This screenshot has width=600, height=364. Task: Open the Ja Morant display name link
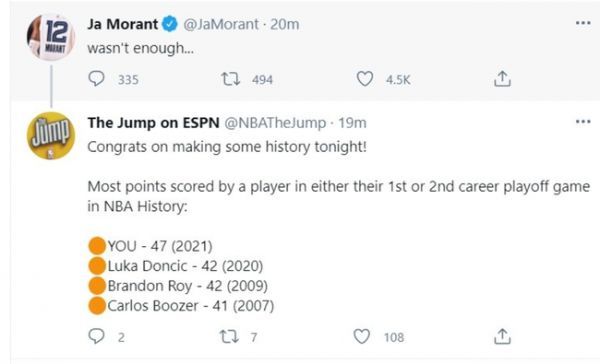(x=122, y=24)
